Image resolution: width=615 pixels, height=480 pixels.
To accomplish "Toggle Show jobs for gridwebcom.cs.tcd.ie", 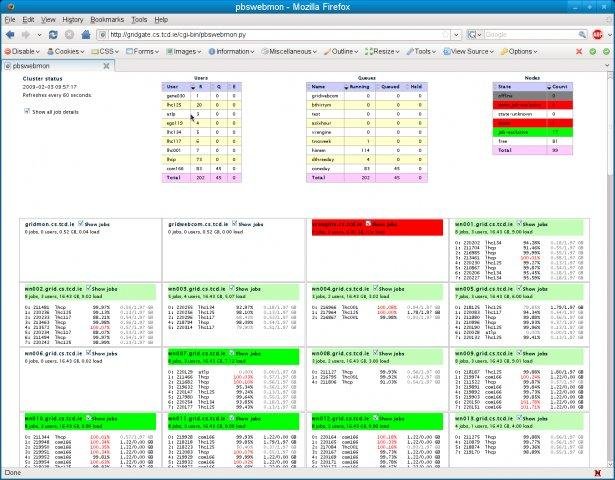I will pos(234,224).
